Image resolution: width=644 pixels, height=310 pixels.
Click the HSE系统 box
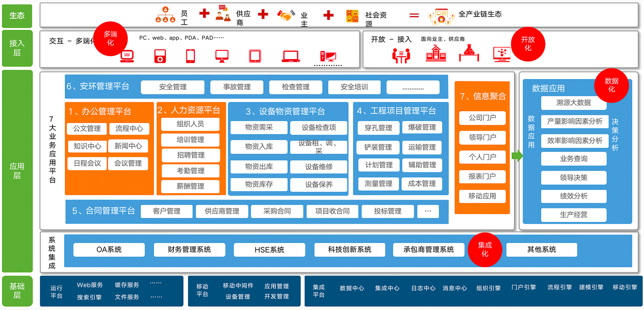pyautogui.click(x=269, y=250)
